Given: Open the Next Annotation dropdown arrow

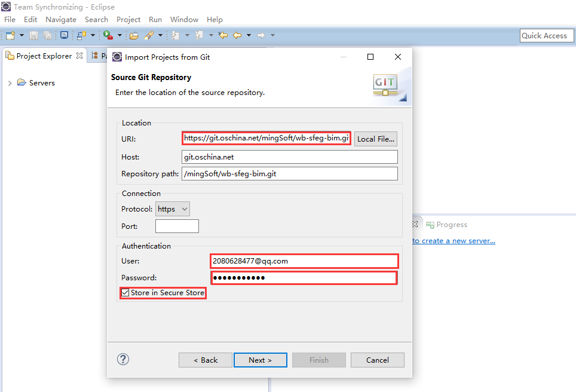Looking at the screenshot, I should tap(187, 35).
